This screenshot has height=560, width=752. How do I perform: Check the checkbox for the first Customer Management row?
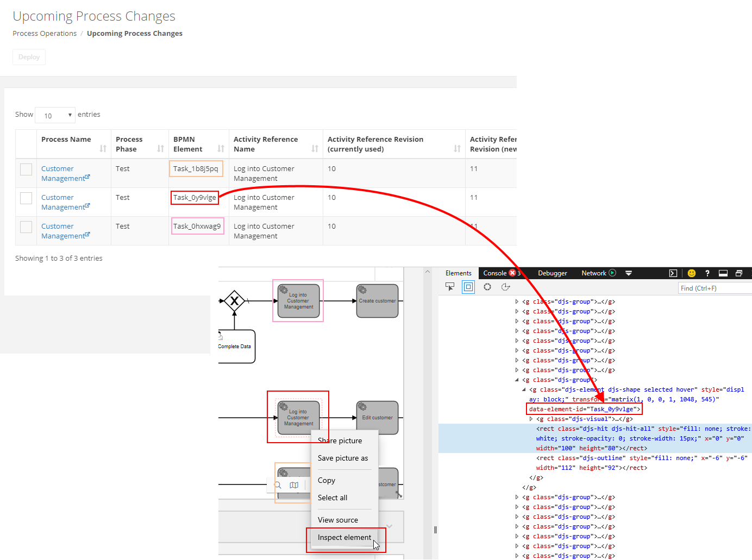pos(26,169)
